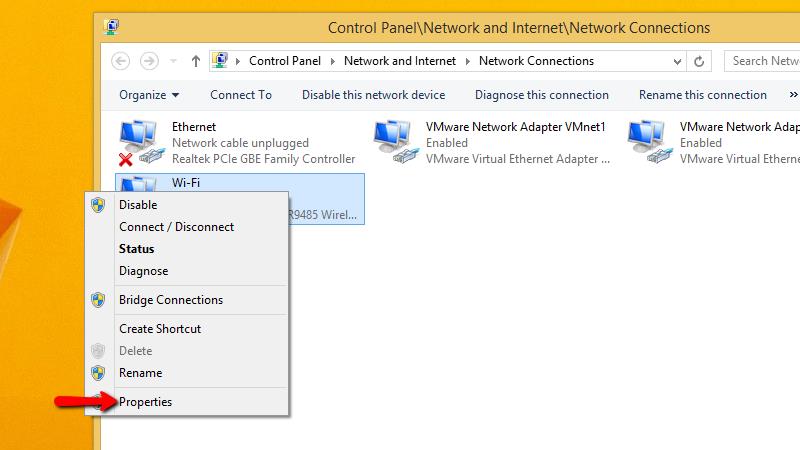Select the Ethernet adapter icon
This screenshot has height=450, width=800.
[141, 143]
